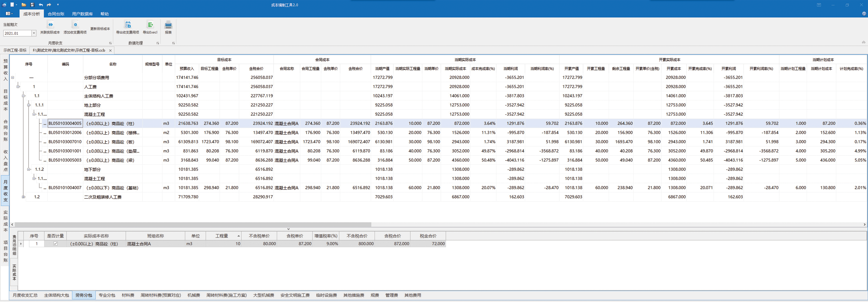Open the quick access customize arrow
This screenshot has width=868, height=302.
click(x=58, y=5)
